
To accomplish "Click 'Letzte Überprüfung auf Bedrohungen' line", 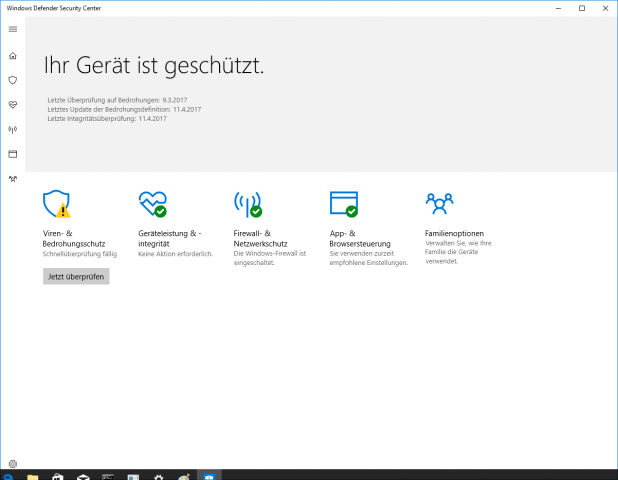I will coord(117,100).
